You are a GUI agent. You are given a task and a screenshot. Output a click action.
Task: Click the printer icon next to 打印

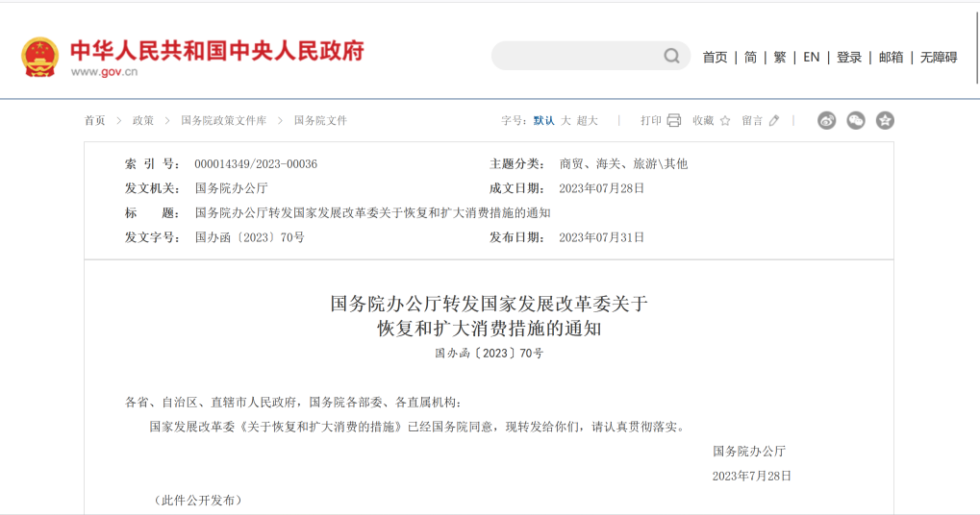point(674,120)
